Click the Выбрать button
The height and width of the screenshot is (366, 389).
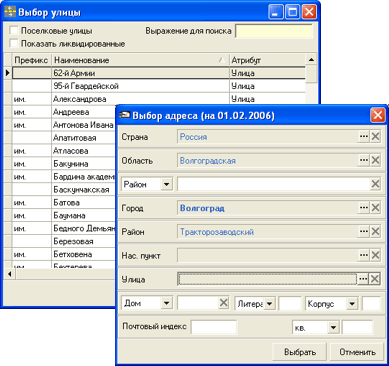click(x=300, y=352)
